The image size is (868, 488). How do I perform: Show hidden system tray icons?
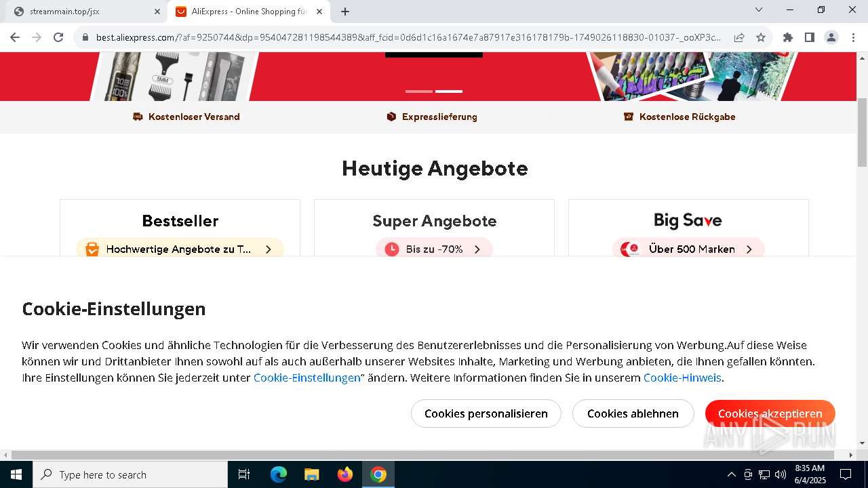pyautogui.click(x=732, y=474)
